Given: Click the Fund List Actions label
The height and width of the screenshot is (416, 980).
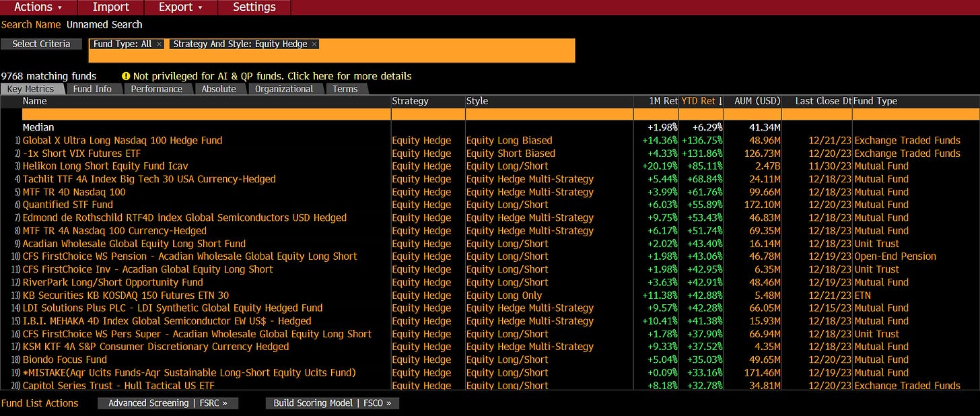Looking at the screenshot, I should [x=40, y=403].
